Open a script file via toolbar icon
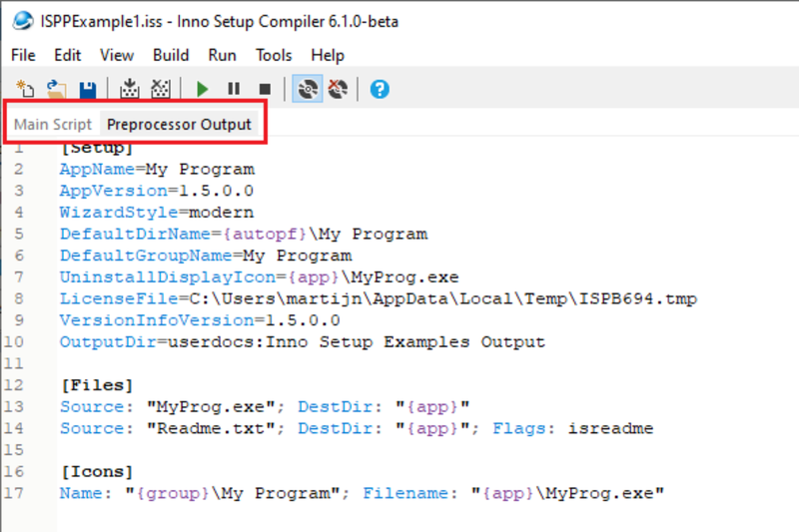This screenshot has width=799, height=532. (57, 89)
